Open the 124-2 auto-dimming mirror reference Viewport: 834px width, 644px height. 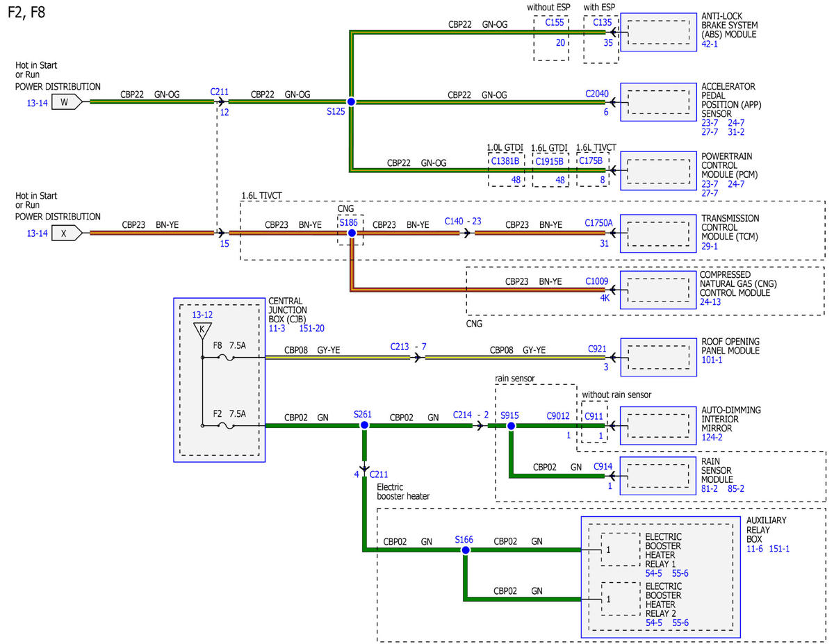(711, 437)
